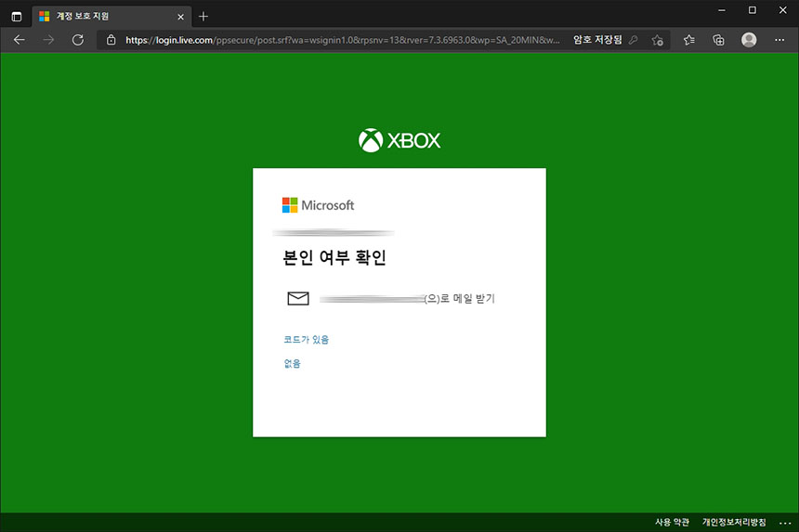
Task: Open the favorites list
Action: tap(689, 40)
